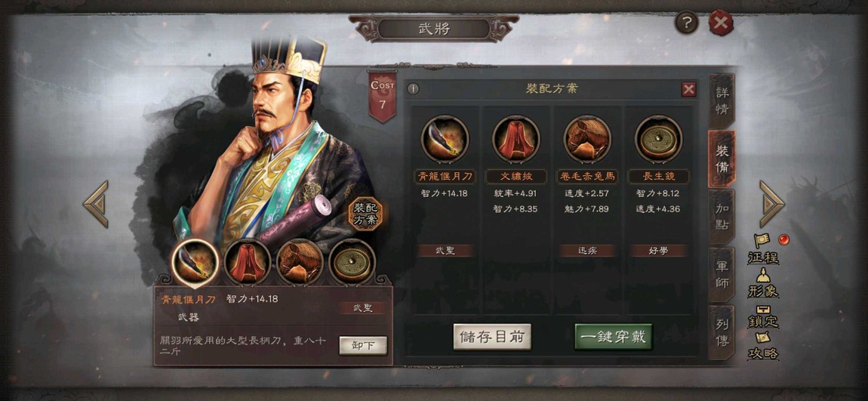
Task: Open 征程 flag icon
Action: [x=763, y=249]
